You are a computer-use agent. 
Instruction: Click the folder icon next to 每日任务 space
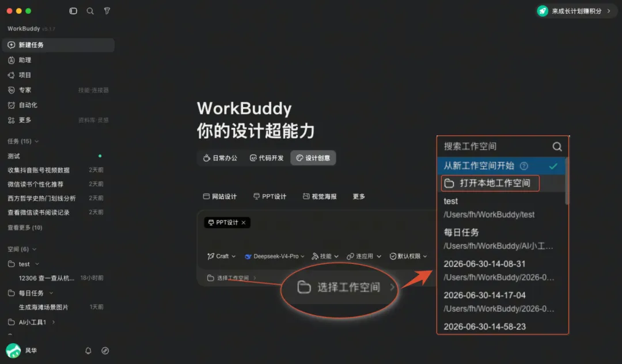coord(11,293)
